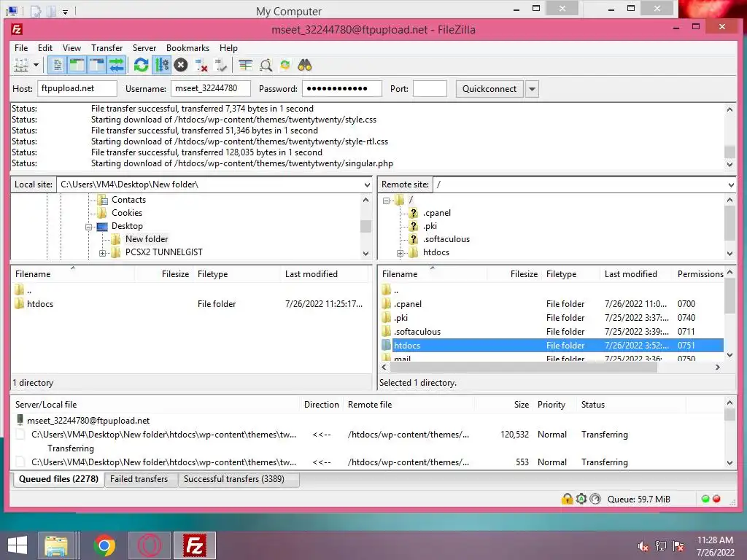Image resolution: width=747 pixels, height=560 pixels.
Task: Open directory listing filters dialog
Action: pyautogui.click(x=245, y=65)
